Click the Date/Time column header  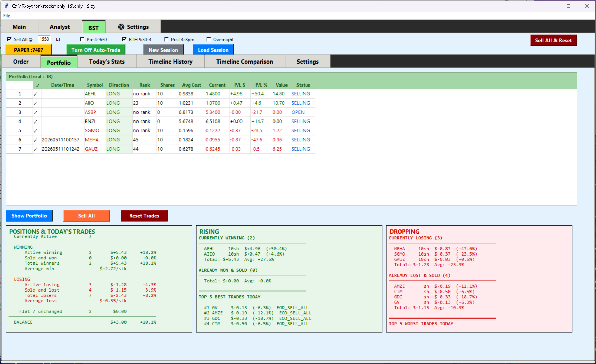63,85
